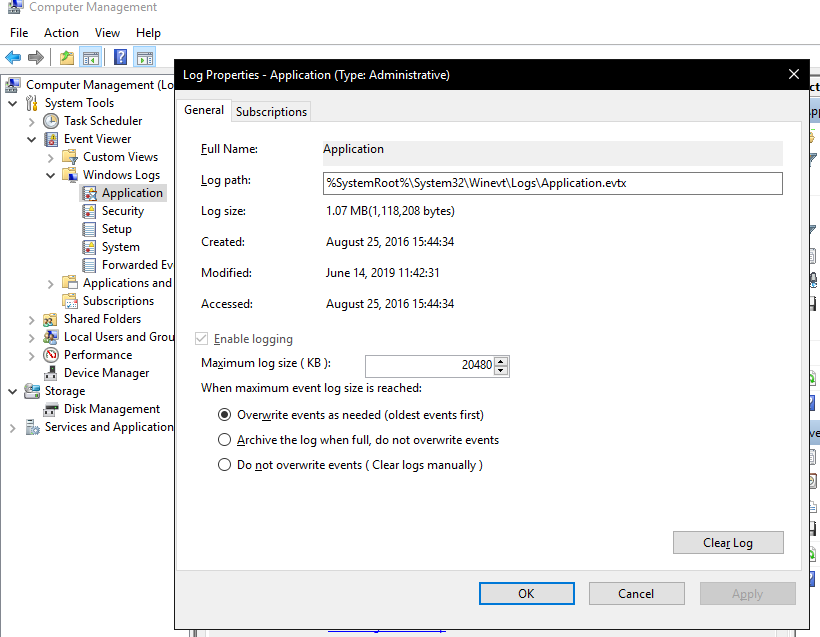Switch to the Subscriptions tab
The height and width of the screenshot is (637, 820).
(270, 111)
